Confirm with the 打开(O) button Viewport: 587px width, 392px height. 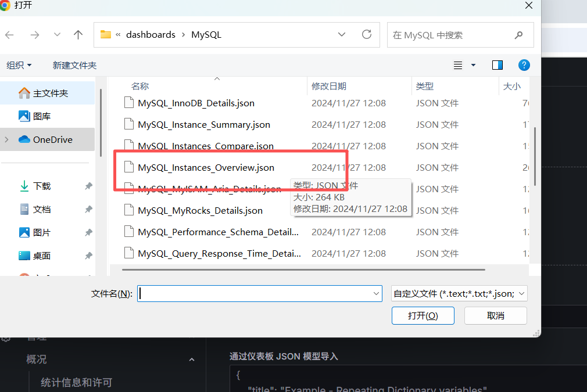(423, 316)
